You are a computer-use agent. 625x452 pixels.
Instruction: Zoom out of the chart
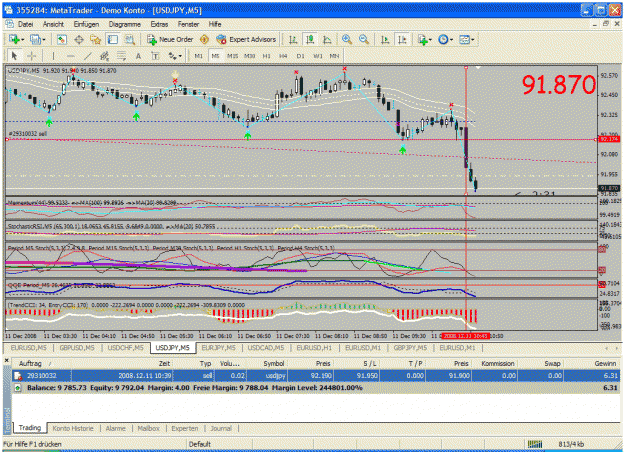point(364,39)
